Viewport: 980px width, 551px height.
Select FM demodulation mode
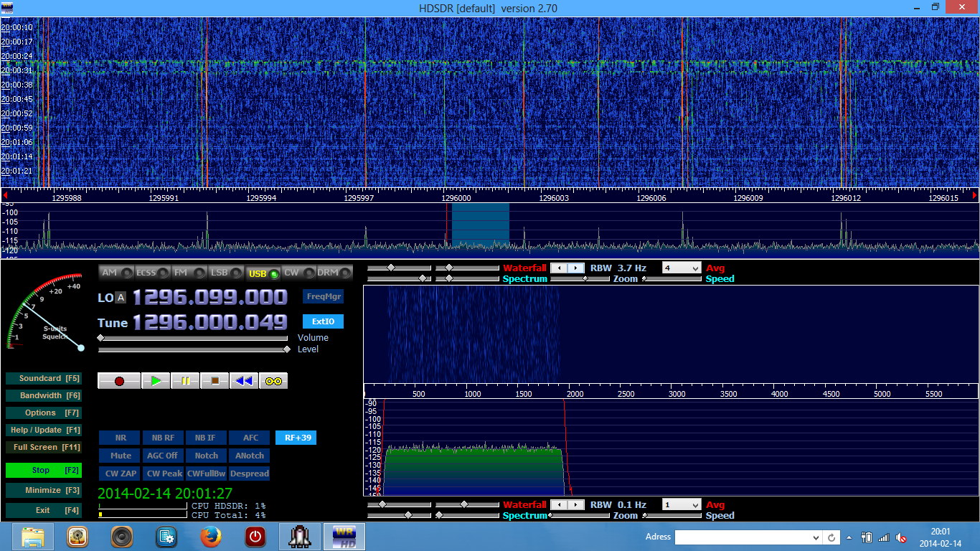pos(189,273)
